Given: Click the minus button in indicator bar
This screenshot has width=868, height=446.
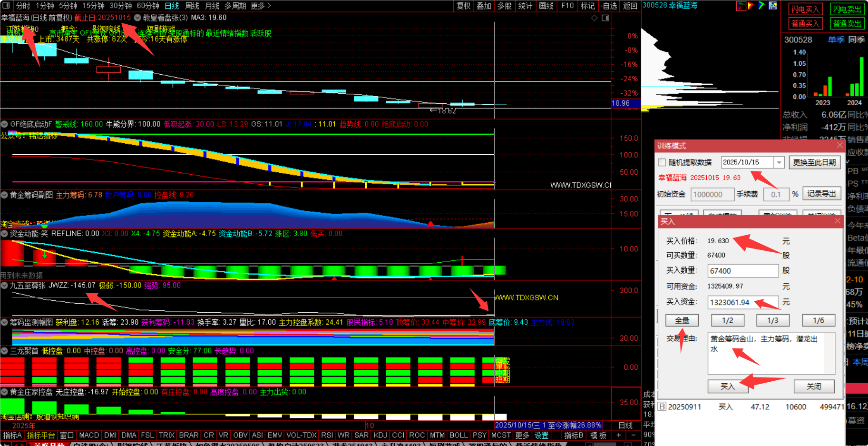Looking at the screenshot, I should [633, 435].
